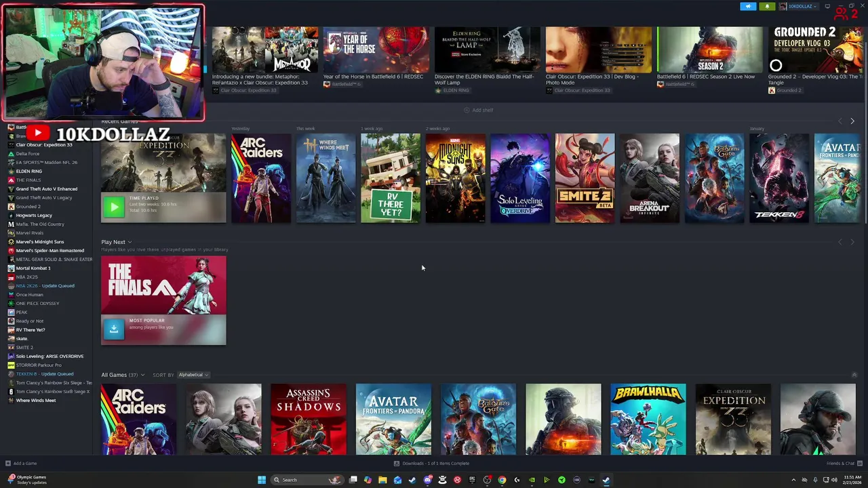This screenshot has width=868, height=488.
Task: Select Hogwarts Legacy in library list
Action: coord(34,216)
